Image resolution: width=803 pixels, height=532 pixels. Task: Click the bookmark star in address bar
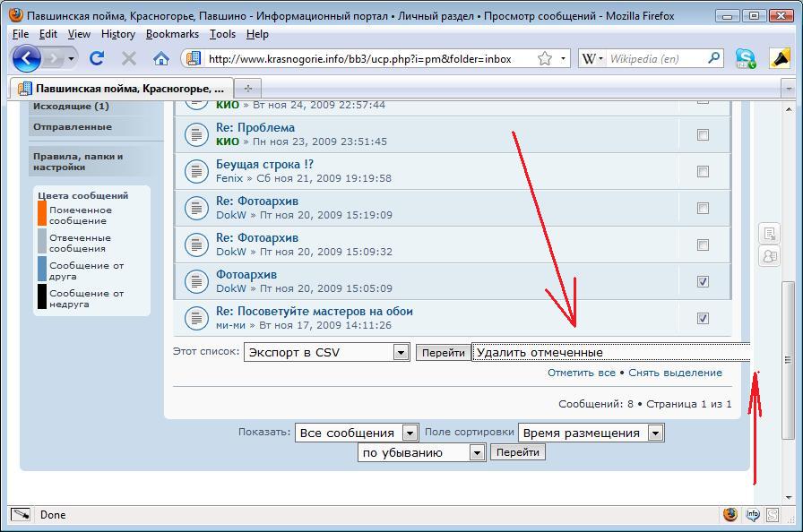(545, 59)
